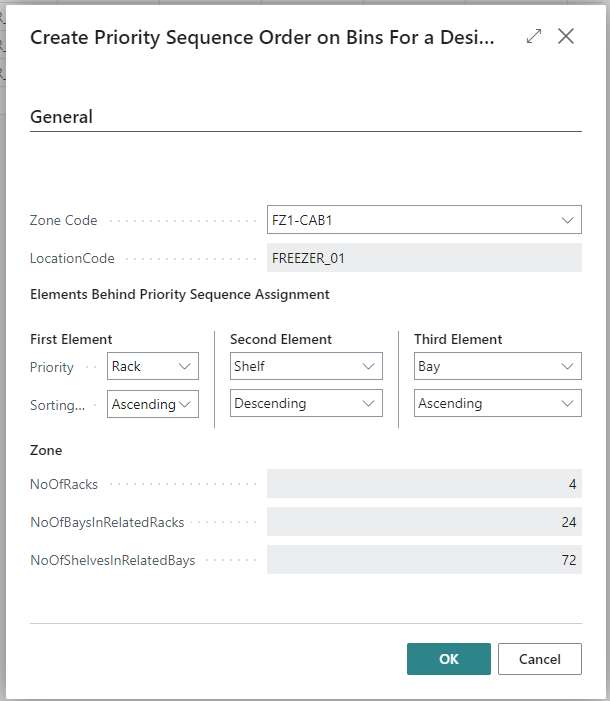Click the Priority label in First Element
This screenshot has width=610, height=701.
pyautogui.click(x=52, y=367)
